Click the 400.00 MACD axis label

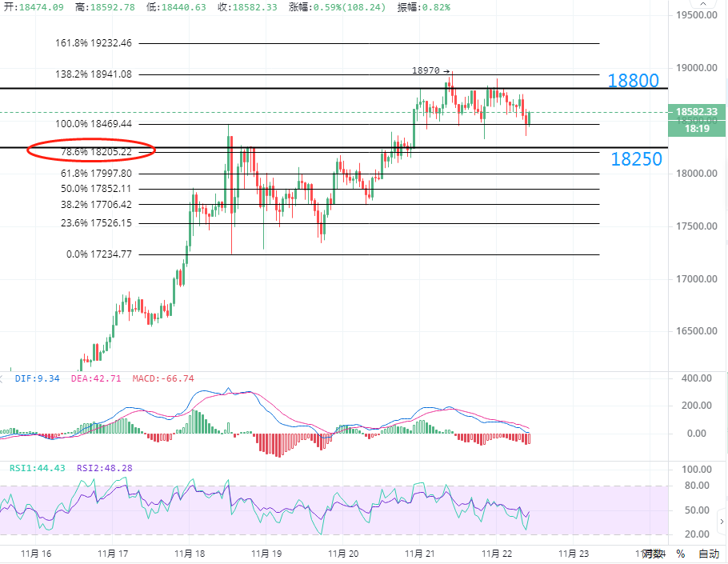pos(697,378)
